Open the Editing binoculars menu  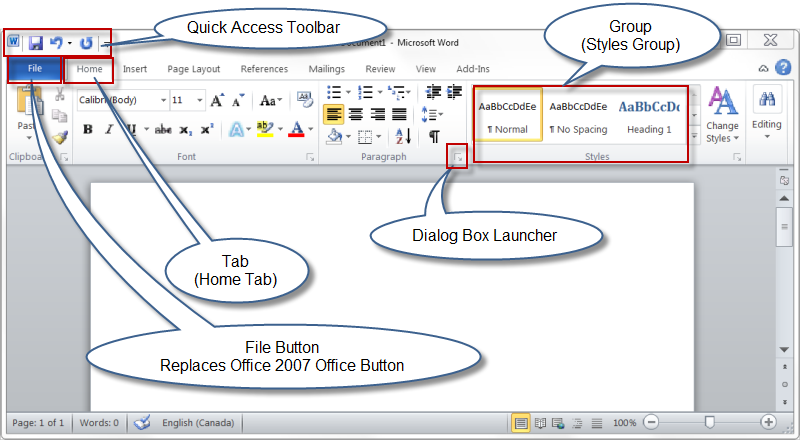coord(767,112)
